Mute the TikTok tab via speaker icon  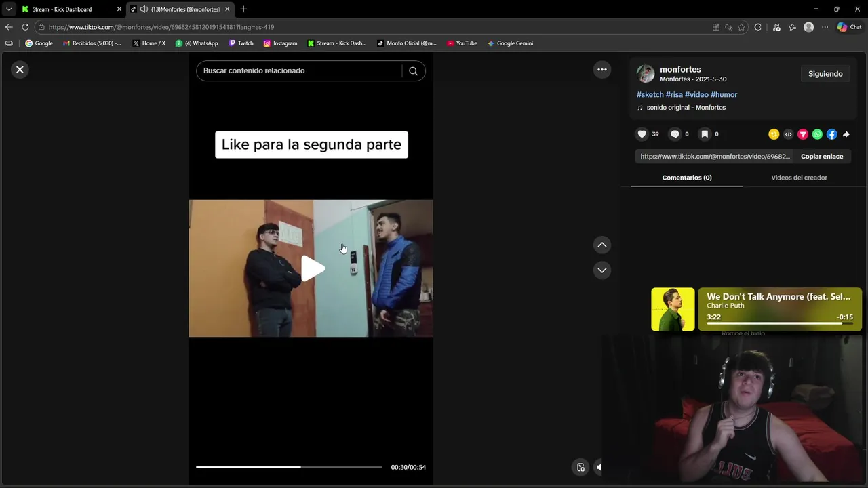(144, 9)
